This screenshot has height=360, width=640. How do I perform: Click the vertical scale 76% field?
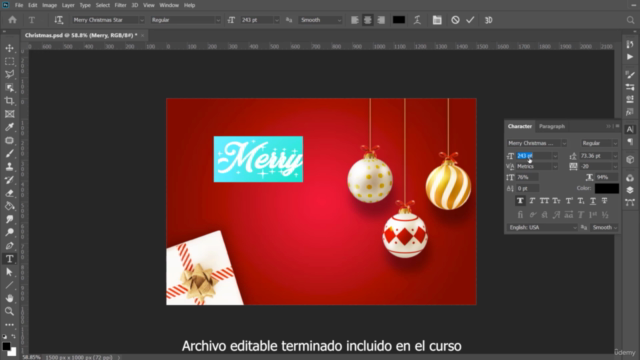pyautogui.click(x=527, y=177)
